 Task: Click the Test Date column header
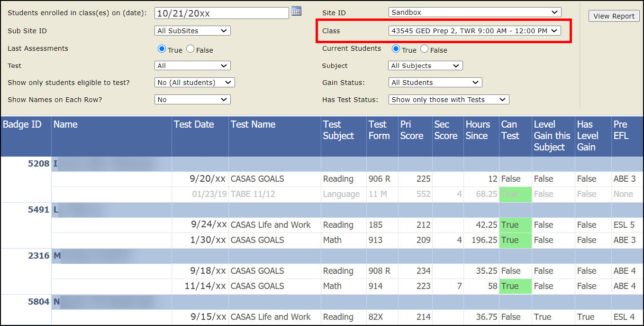point(194,125)
